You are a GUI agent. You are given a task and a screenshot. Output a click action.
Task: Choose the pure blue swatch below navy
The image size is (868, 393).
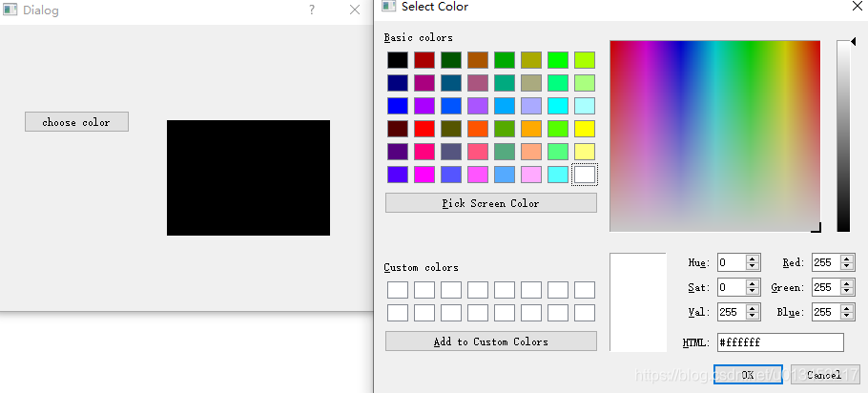coord(398,106)
